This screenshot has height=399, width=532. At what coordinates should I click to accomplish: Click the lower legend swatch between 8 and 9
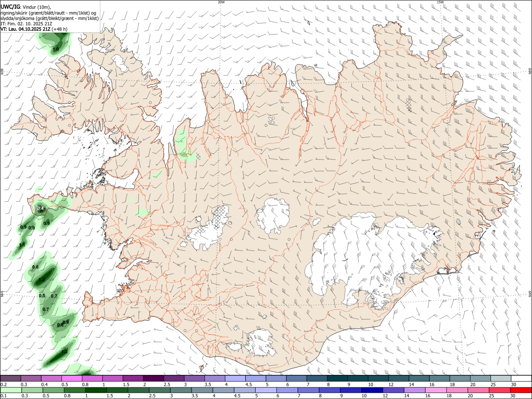pyautogui.click(x=329, y=390)
